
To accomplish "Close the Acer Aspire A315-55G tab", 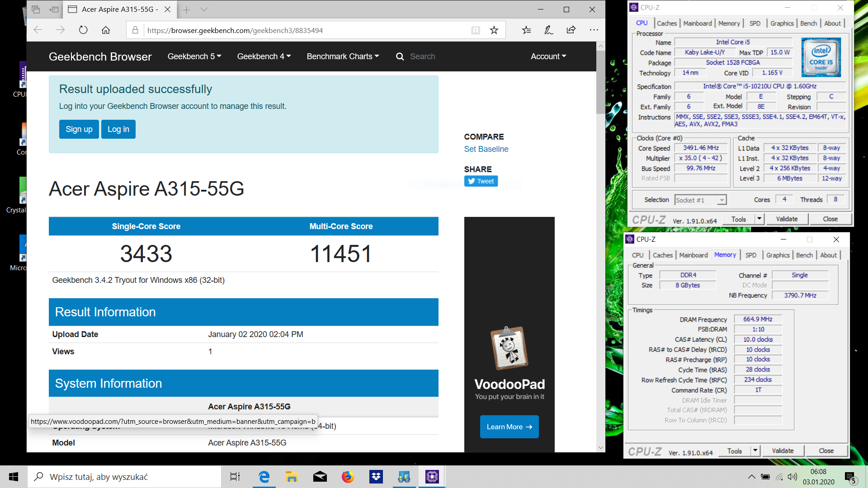I will pos(167,9).
